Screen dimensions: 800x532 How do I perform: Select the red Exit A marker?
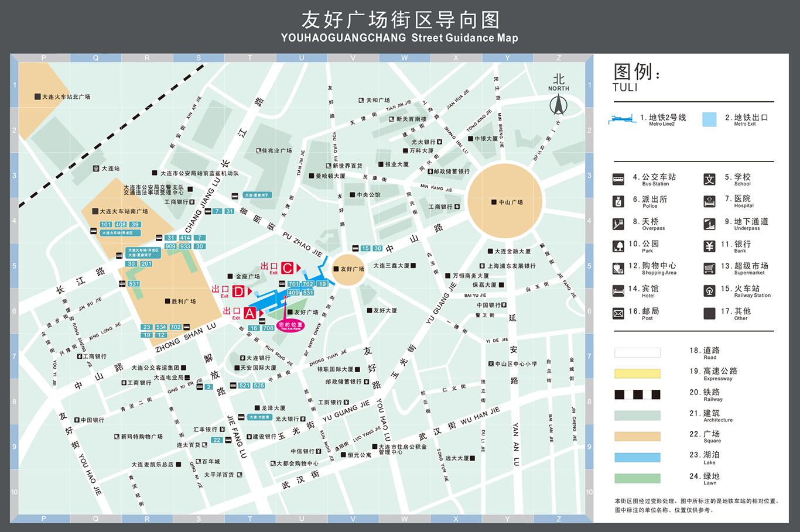click(249, 314)
